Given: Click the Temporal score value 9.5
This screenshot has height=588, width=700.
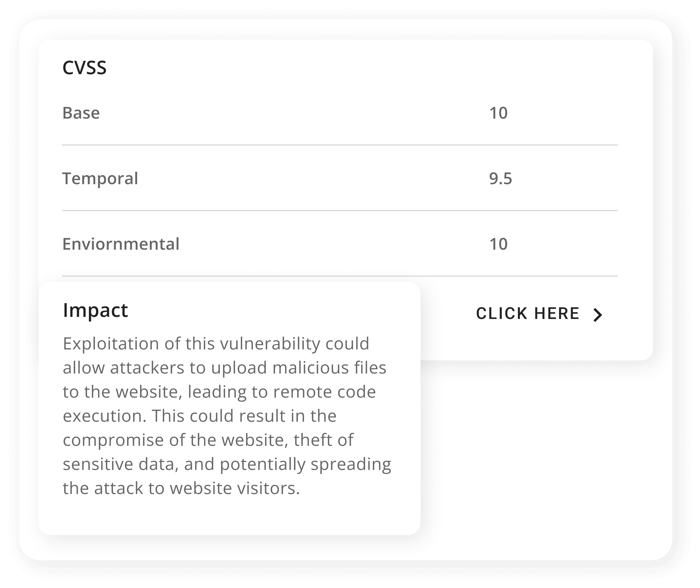Looking at the screenshot, I should 500,179.
